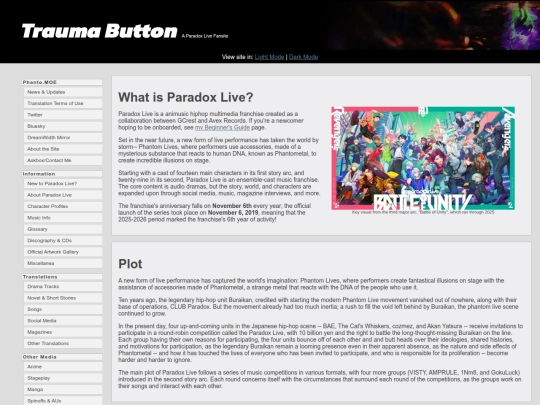The width and height of the screenshot is (540, 405).
Task: Open Drama Tracks translations
Action: (x=63, y=287)
